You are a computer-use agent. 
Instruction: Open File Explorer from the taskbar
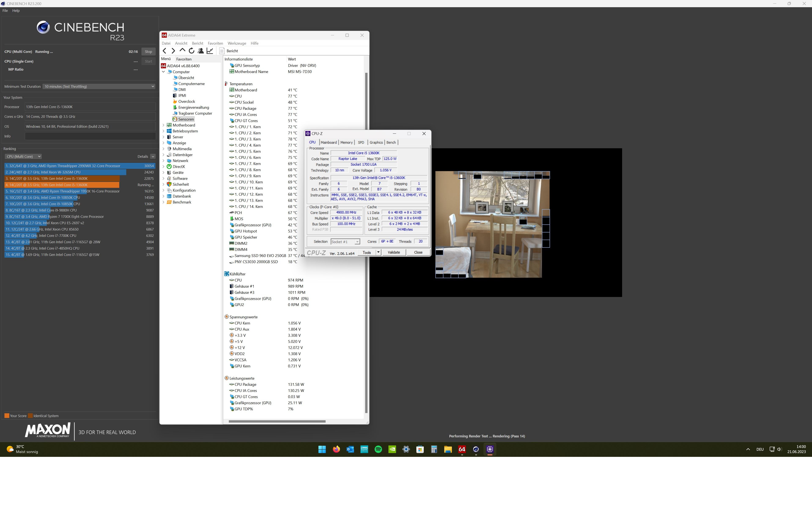[x=448, y=449]
